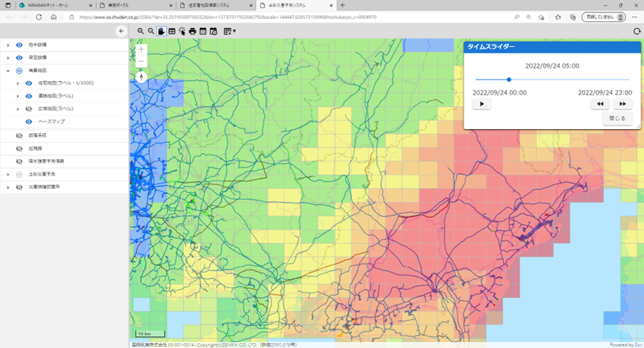This screenshot has height=348, width=644.
Task: Toggle visibility of ベースマップ layer
Action: coord(29,121)
